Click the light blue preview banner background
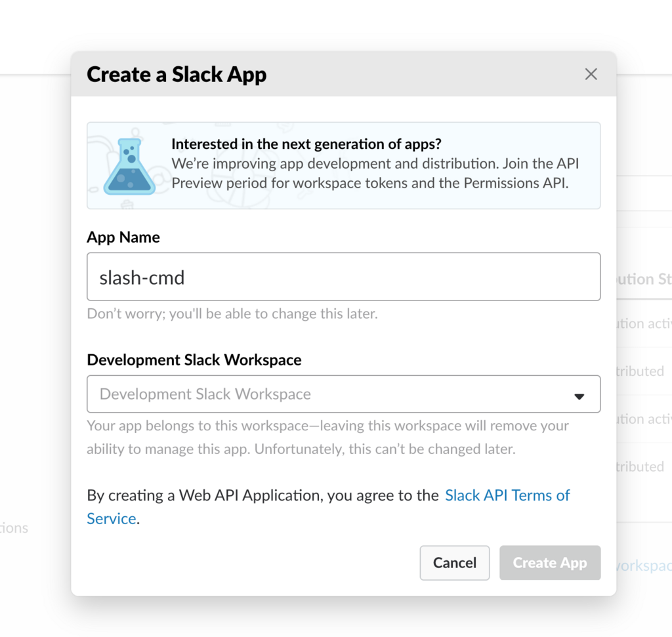This screenshot has width=672, height=637. (343, 166)
